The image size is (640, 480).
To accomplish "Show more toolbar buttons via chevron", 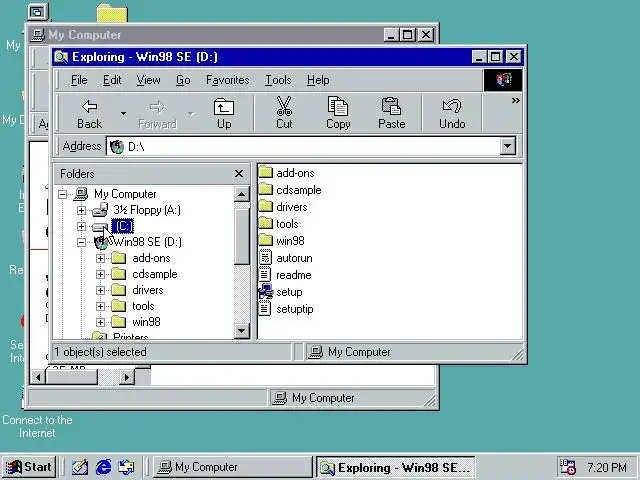I will [x=516, y=100].
